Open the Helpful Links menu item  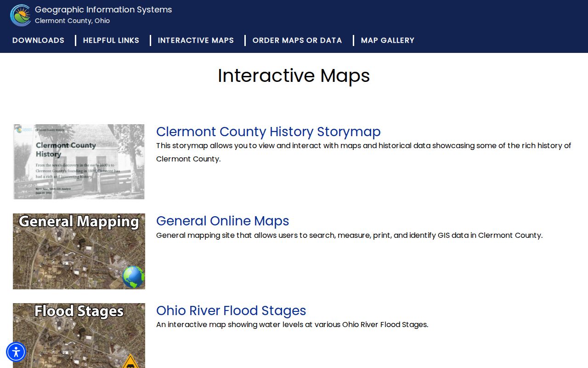[111, 40]
